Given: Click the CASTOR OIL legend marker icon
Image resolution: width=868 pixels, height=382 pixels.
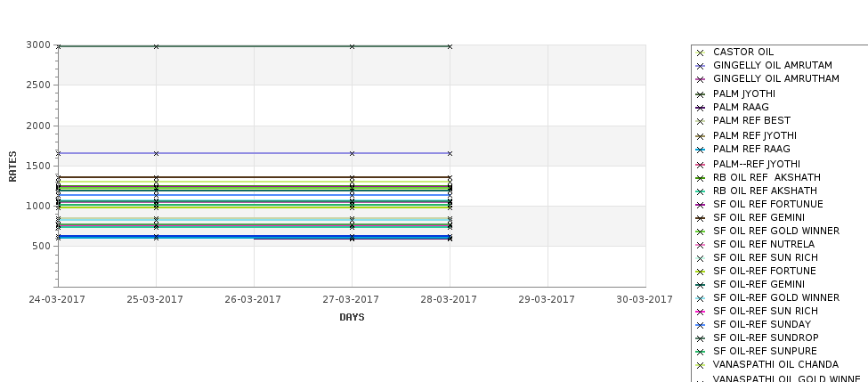Looking at the screenshot, I should (700, 53).
